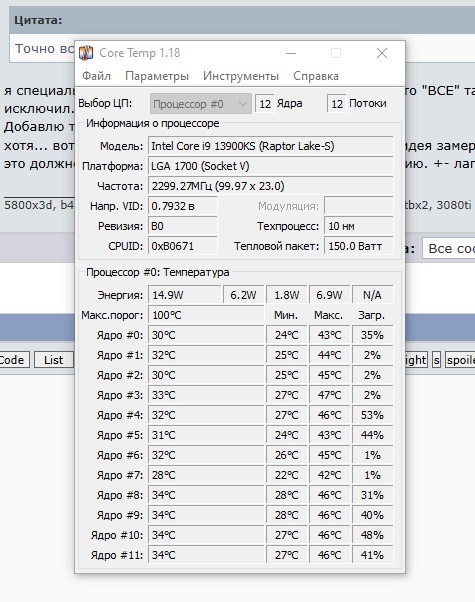475x602 pixels.
Task: Click Ядро #7 current temperature 28°C
Action: coord(206,475)
